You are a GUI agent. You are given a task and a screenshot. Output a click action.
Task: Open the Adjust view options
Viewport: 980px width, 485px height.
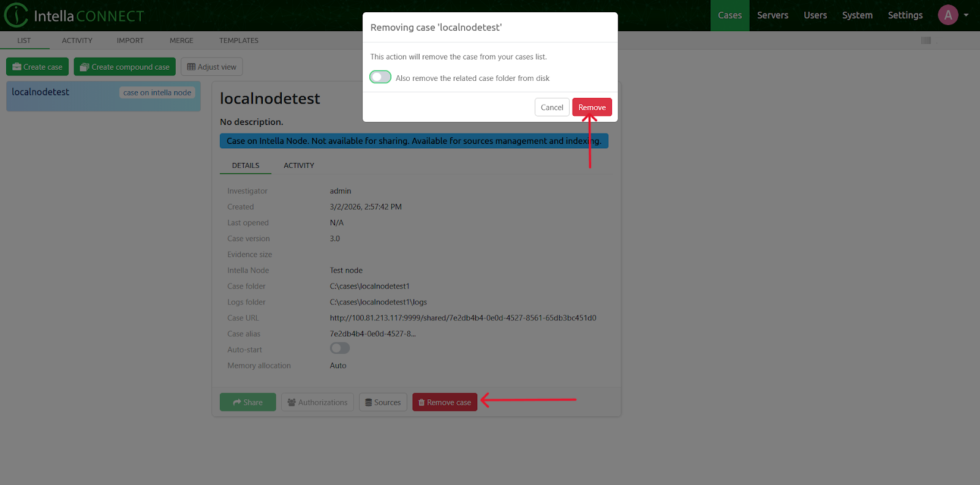pos(211,67)
